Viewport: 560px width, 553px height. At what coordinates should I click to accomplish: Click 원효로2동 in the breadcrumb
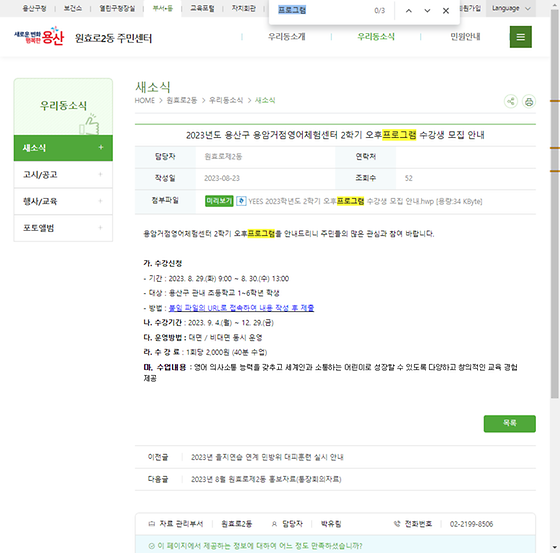click(182, 100)
